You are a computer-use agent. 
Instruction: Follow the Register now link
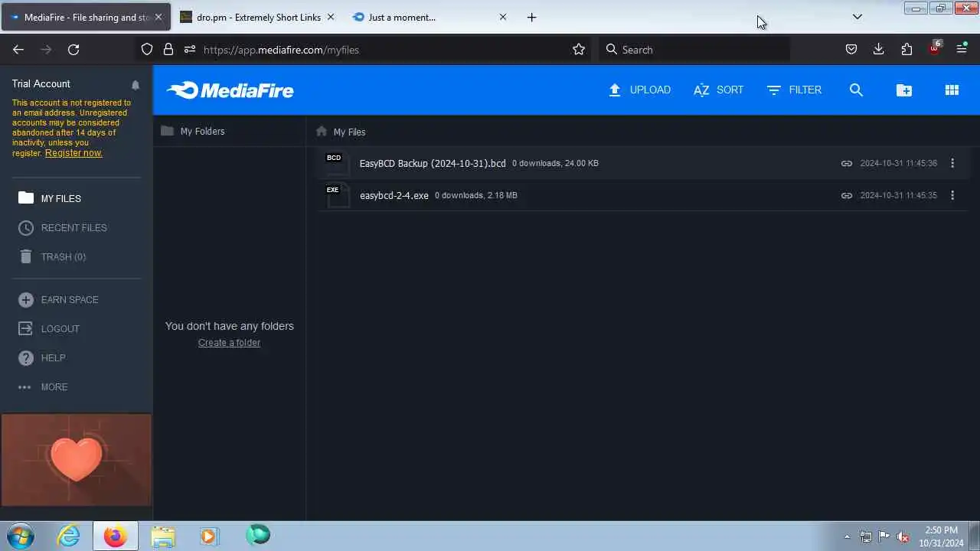pos(73,153)
